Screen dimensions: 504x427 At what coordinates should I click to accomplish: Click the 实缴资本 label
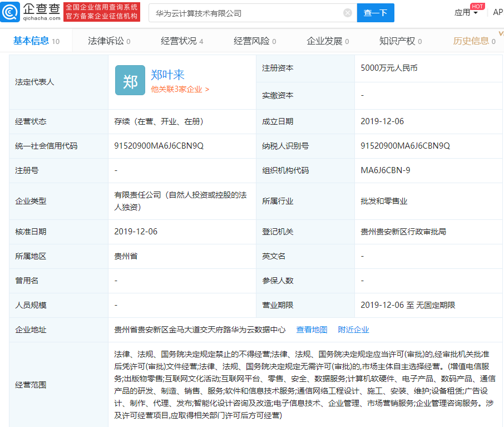pos(278,96)
